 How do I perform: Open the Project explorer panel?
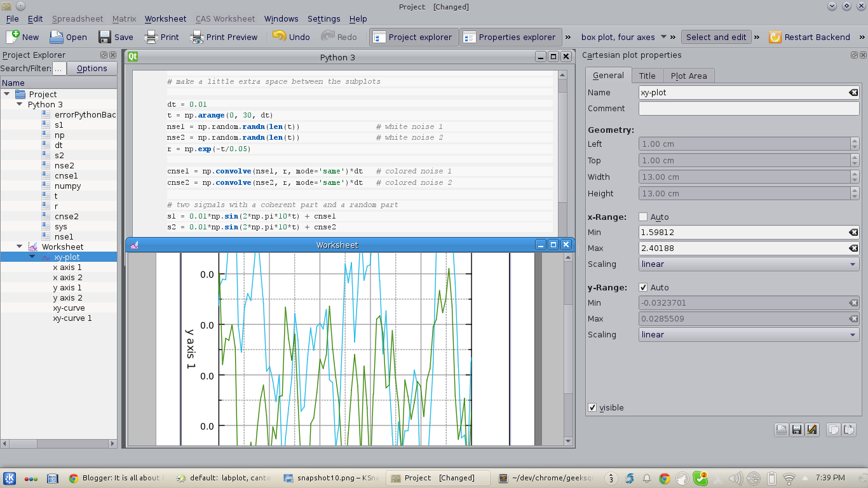click(414, 37)
